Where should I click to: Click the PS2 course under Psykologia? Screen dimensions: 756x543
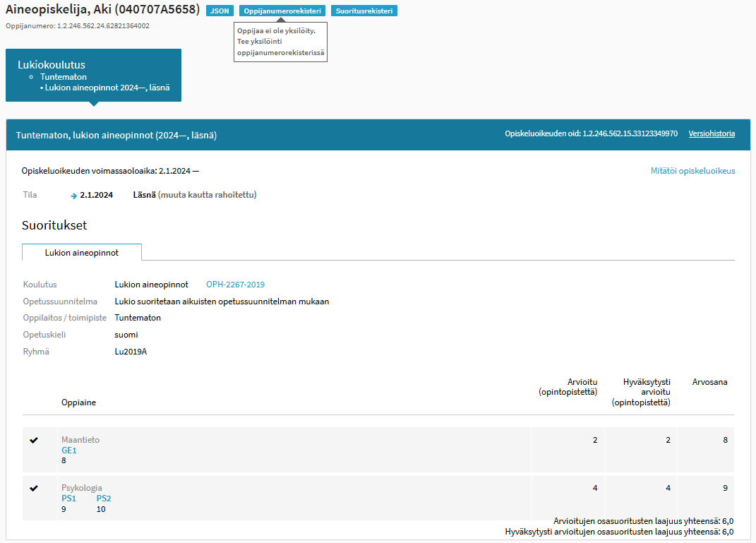tap(104, 499)
